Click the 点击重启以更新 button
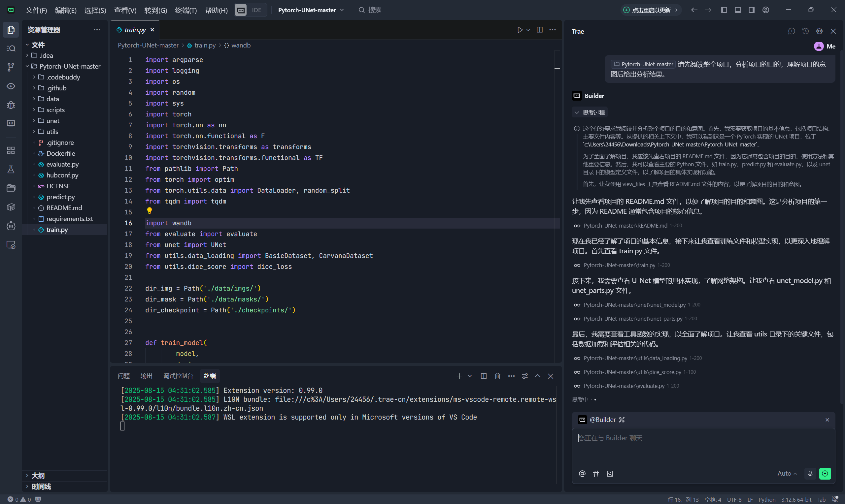Image resolution: width=845 pixels, height=504 pixels. [651, 10]
